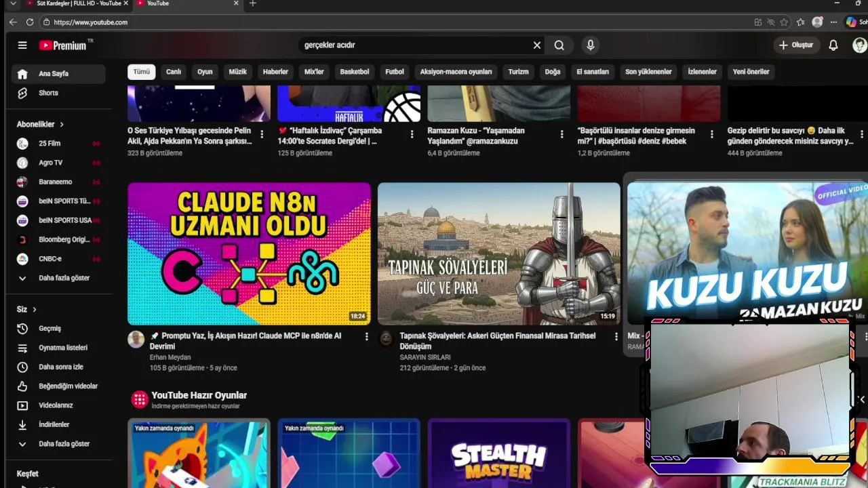Select the Turizm filter chip
The image size is (868, 488).
(x=518, y=72)
